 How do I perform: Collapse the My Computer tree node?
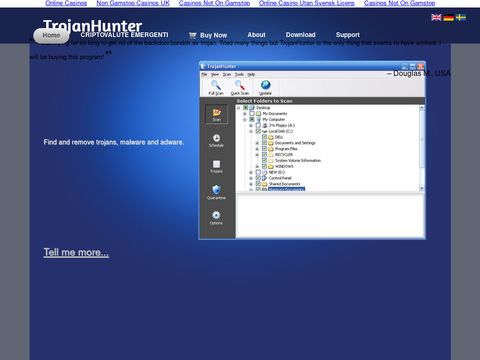pos(245,119)
